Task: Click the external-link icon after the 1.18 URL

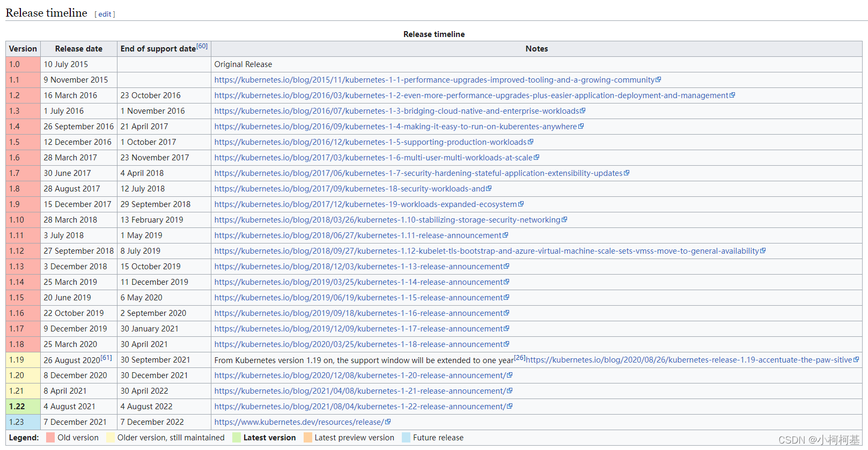Action: pyautogui.click(x=506, y=344)
